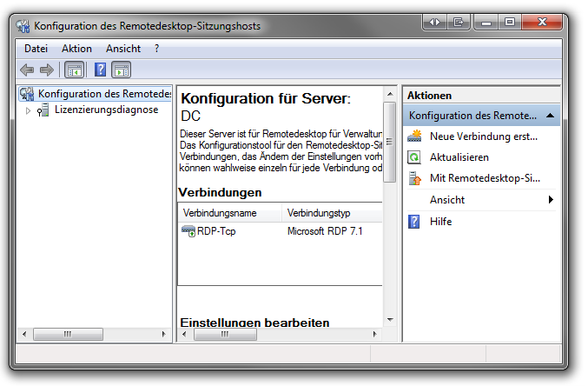The width and height of the screenshot is (588, 386).
Task: Click the green Aktualisieren refresh icon
Action: [415, 157]
